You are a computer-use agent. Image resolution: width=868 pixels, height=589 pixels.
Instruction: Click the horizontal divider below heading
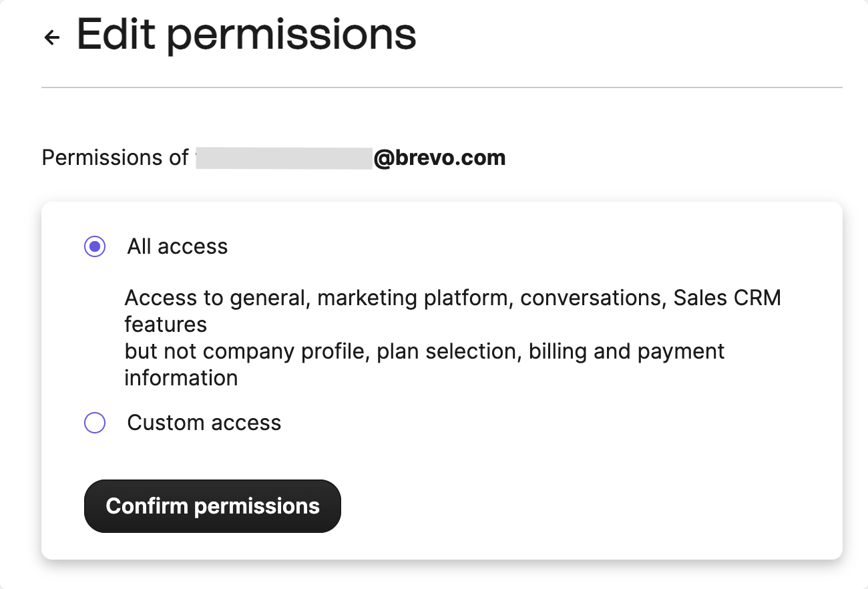click(x=441, y=87)
